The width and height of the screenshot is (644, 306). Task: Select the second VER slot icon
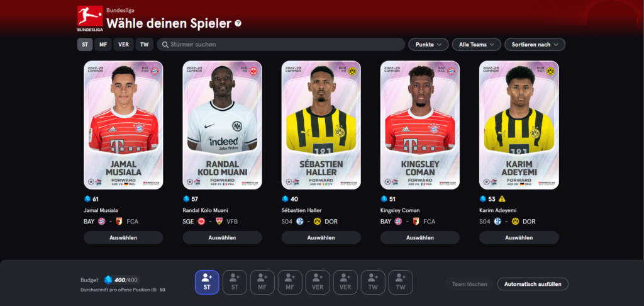[x=345, y=282]
